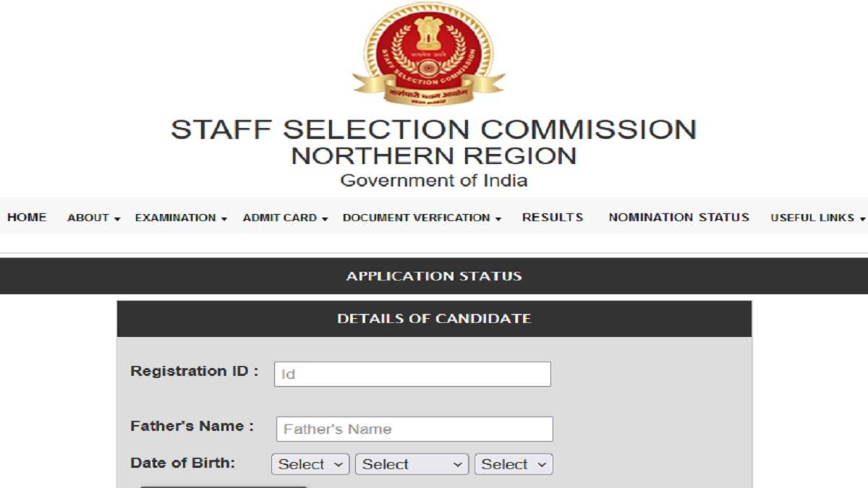Open the month Select dropdown

pyautogui.click(x=412, y=464)
